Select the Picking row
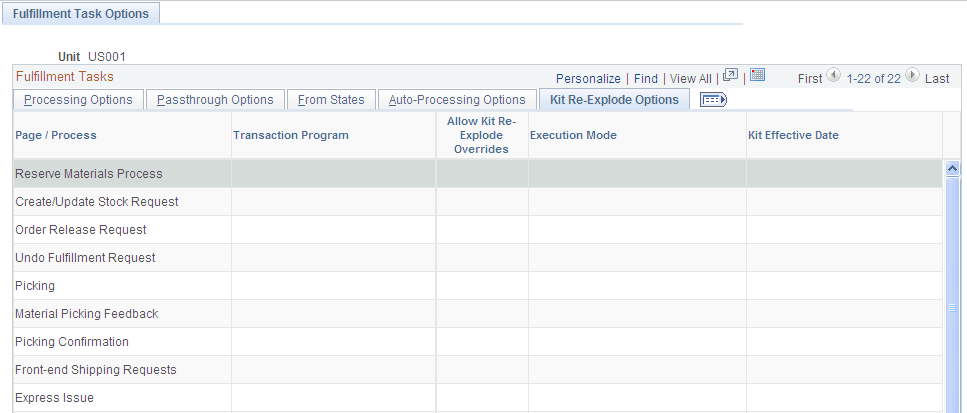 (x=478, y=285)
